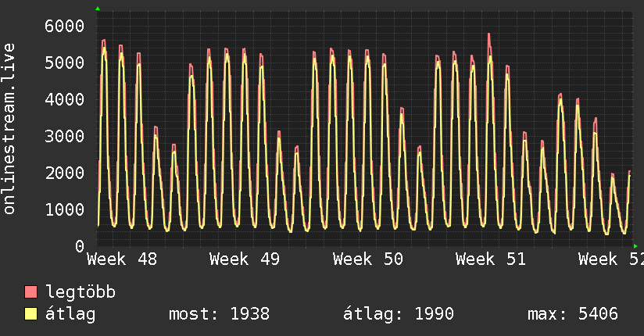This screenshot has height=336, width=644.
Task: Click the 'átlag: 1990' statistic
Action: [399, 315]
